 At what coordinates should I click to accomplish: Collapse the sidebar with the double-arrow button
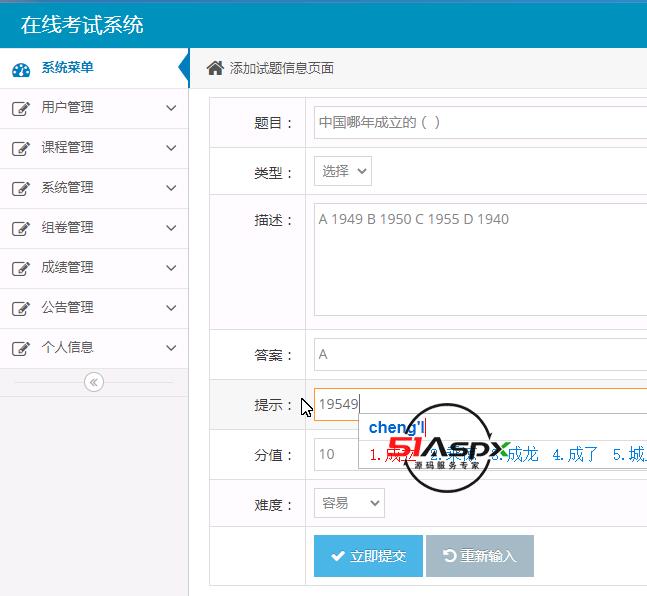94,382
